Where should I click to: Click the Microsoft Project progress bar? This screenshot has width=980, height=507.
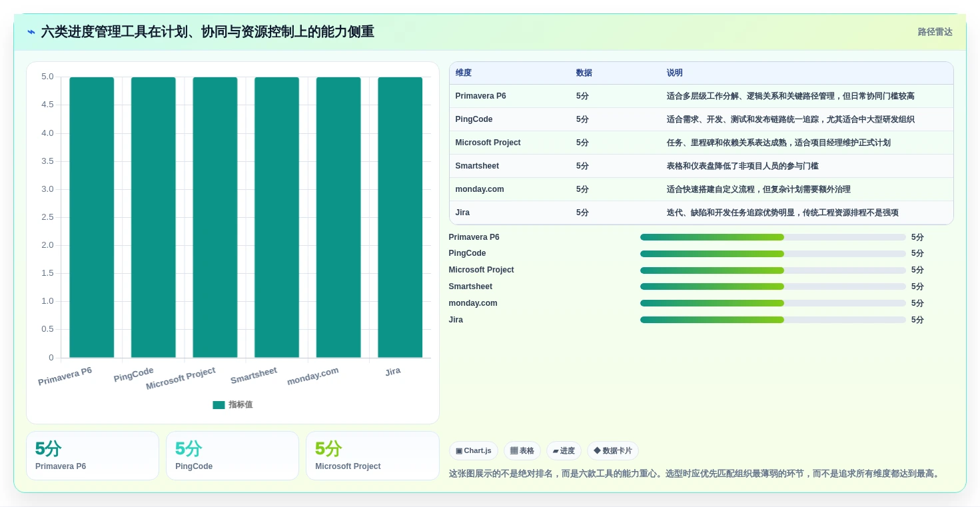pos(773,270)
